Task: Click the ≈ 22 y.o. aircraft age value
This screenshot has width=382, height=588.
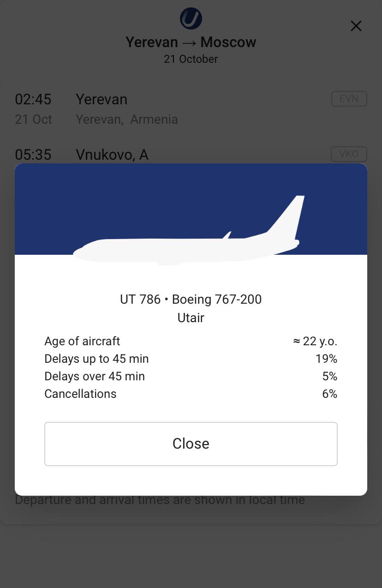Action: (x=315, y=341)
